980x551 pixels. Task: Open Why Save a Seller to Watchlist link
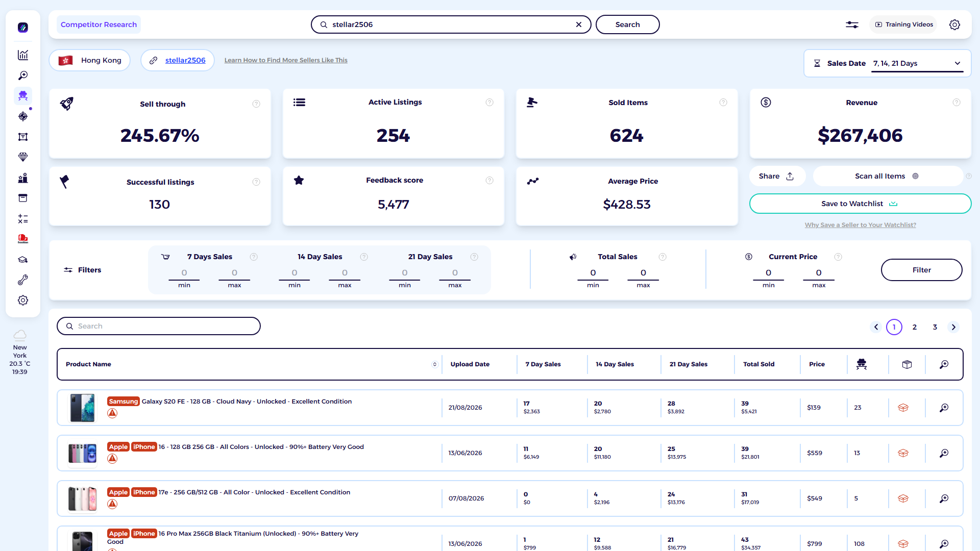pyautogui.click(x=860, y=225)
